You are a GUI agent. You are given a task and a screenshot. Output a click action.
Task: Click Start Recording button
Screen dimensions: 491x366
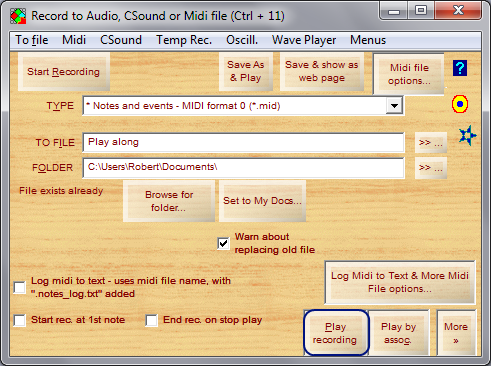[64, 72]
